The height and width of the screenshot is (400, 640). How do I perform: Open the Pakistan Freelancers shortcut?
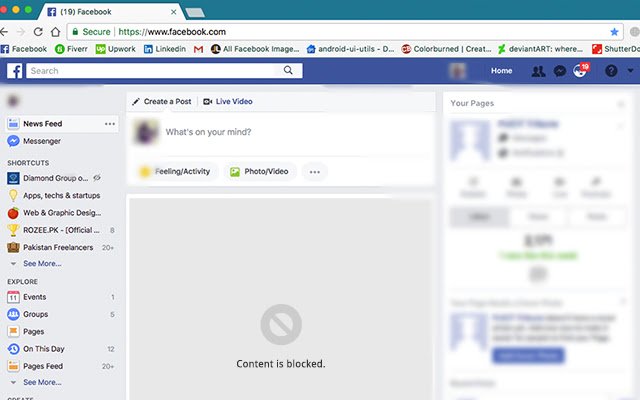(x=51, y=247)
